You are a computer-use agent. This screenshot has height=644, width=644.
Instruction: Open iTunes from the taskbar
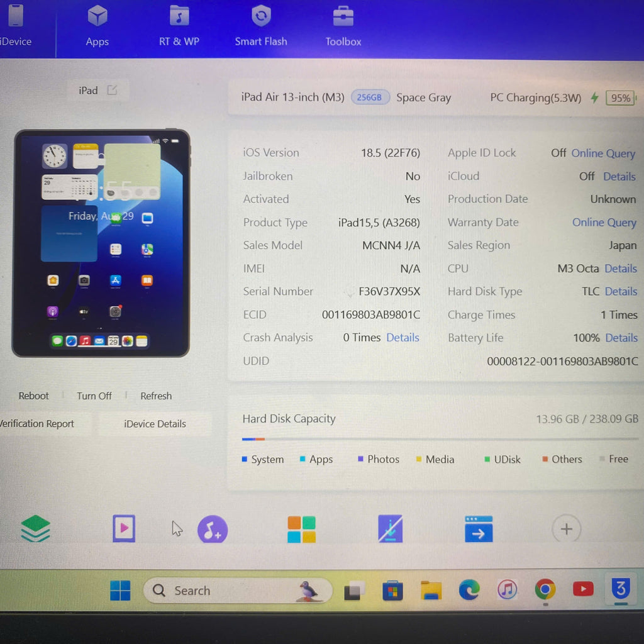(508, 590)
